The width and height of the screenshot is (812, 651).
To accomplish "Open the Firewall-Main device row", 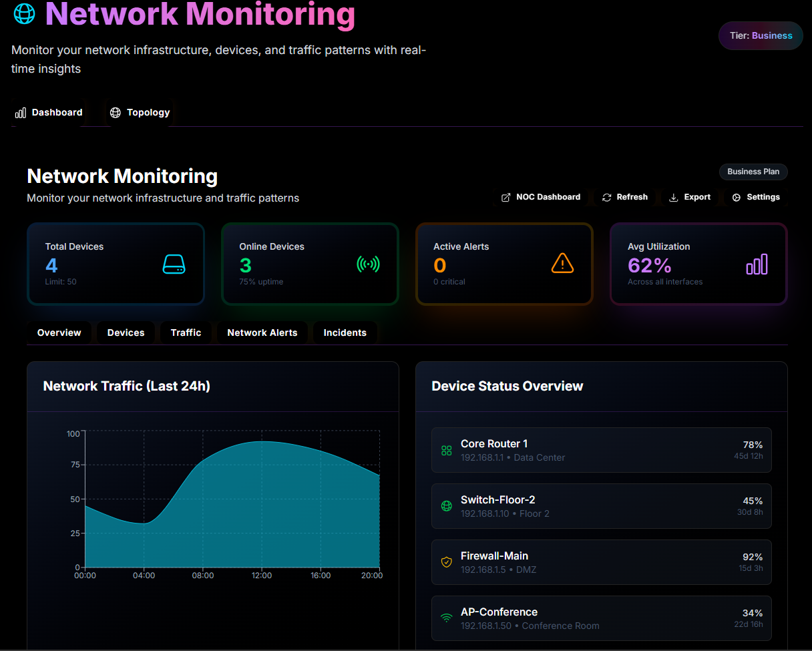I will click(x=602, y=562).
